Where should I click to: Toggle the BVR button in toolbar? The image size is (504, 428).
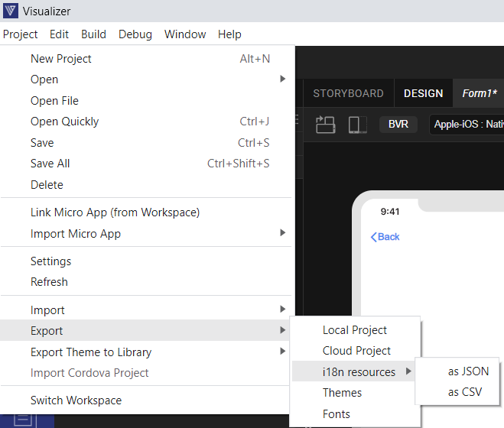[398, 124]
